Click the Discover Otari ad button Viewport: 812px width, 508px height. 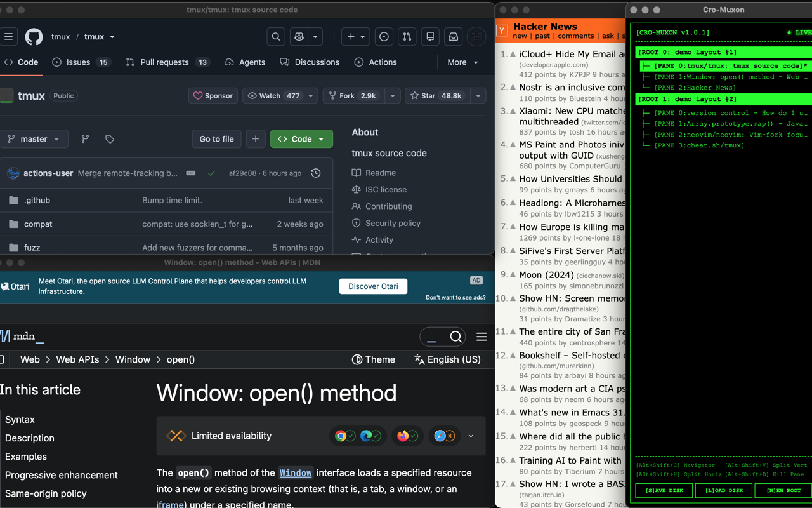(x=373, y=286)
